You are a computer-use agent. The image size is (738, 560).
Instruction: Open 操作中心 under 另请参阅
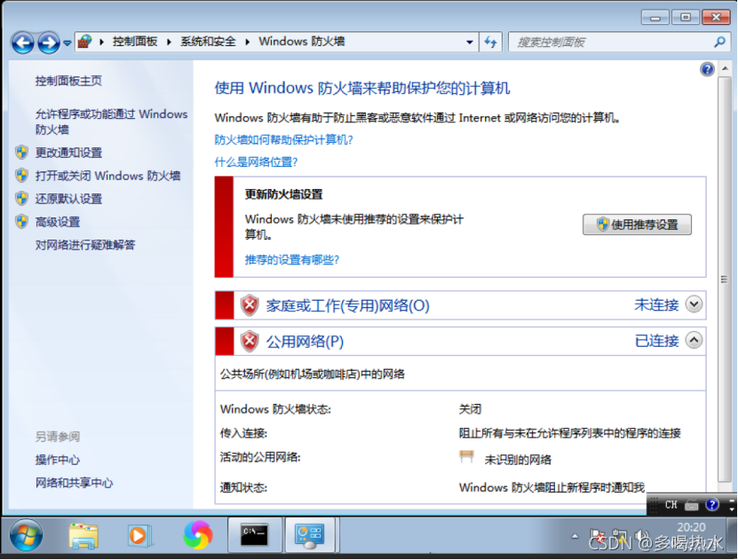click(x=58, y=460)
